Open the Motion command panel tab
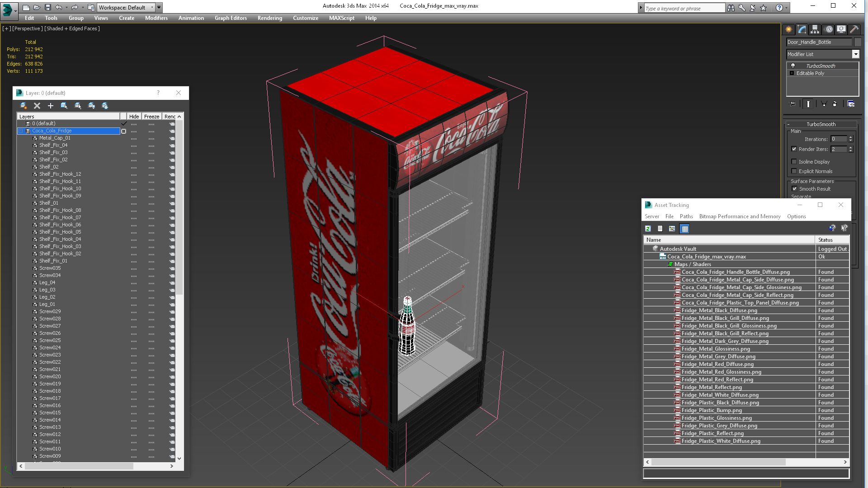Viewport: 868px width, 488px height. click(828, 29)
